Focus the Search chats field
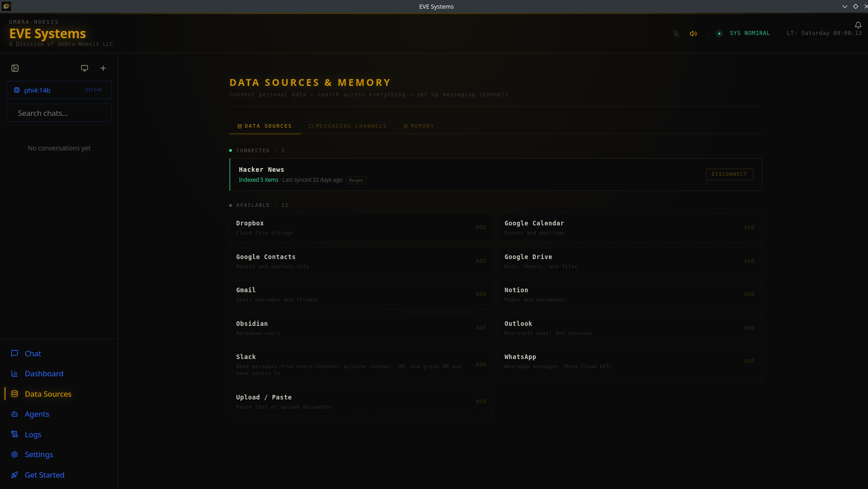Image resolution: width=868 pixels, height=489 pixels. [x=59, y=113]
